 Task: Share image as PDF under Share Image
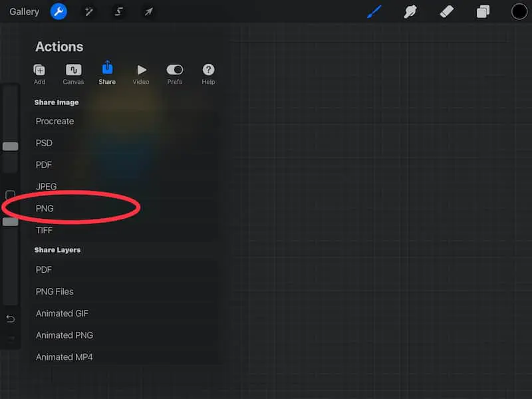click(124, 165)
